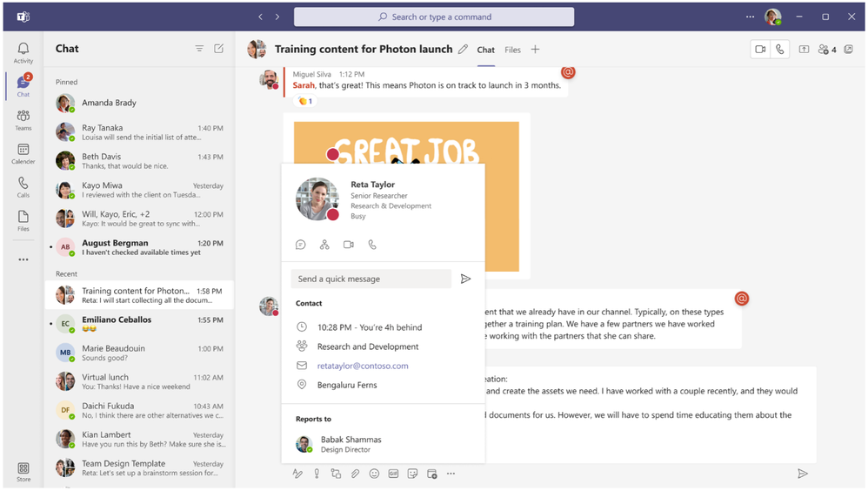Open the sticker picker
The width and height of the screenshot is (868, 491).
point(412,474)
